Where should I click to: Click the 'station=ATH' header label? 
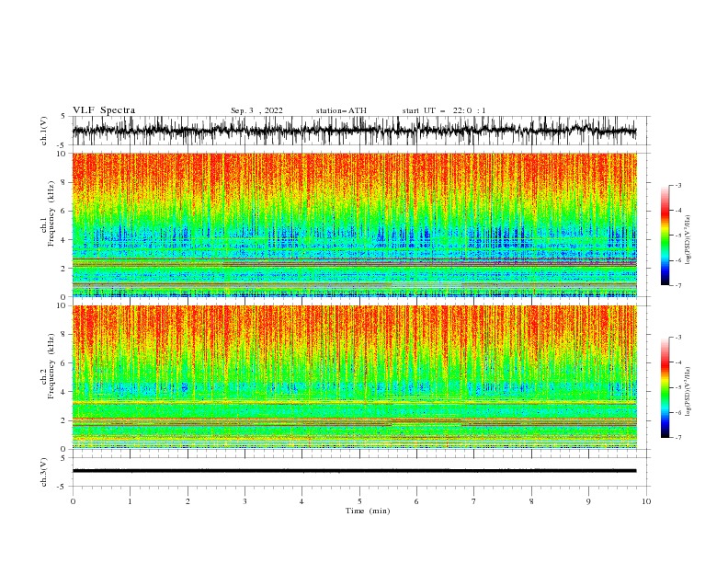[341, 110]
